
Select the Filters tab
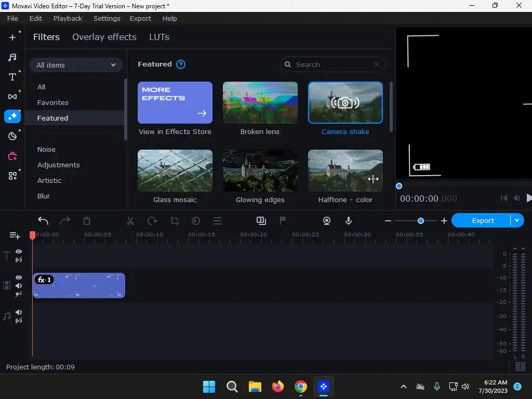click(x=46, y=37)
